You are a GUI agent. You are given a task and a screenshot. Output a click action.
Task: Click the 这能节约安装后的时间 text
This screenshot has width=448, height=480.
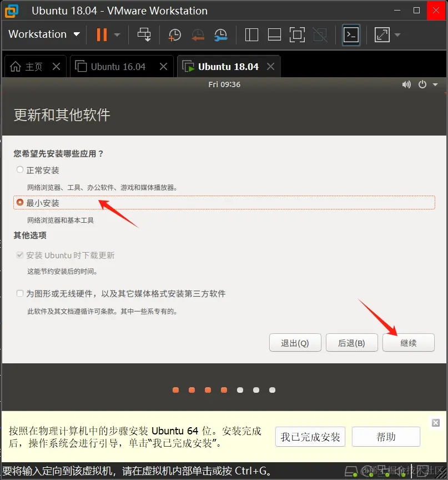click(62, 272)
